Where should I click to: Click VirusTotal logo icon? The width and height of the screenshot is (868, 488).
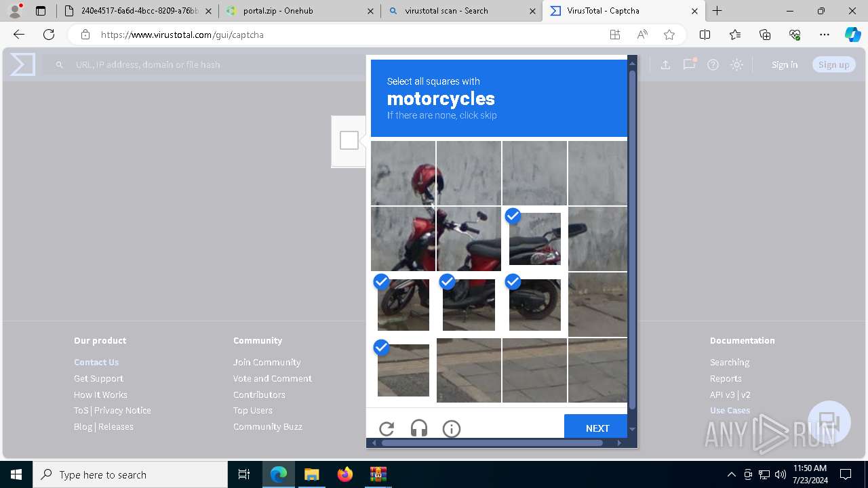click(x=22, y=64)
